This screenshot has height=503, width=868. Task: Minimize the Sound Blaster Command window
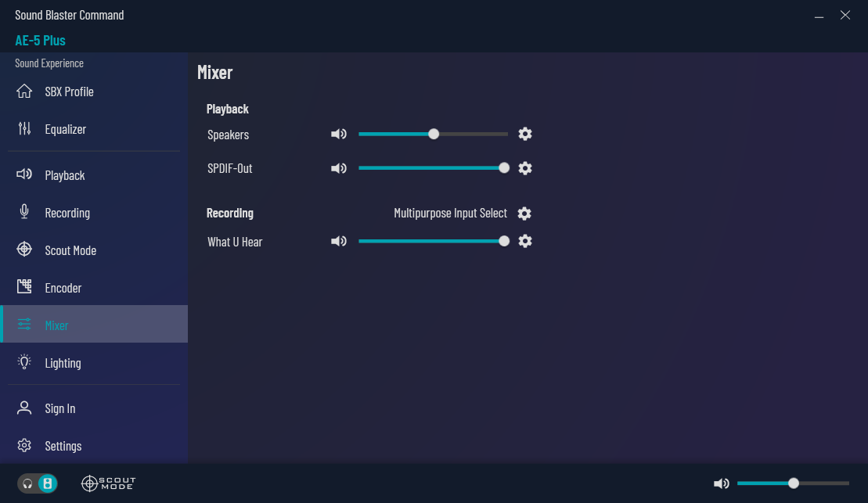tap(819, 16)
